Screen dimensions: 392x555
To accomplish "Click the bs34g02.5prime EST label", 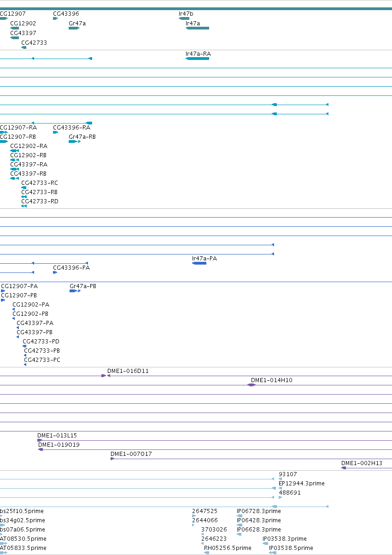I will 22,520.
